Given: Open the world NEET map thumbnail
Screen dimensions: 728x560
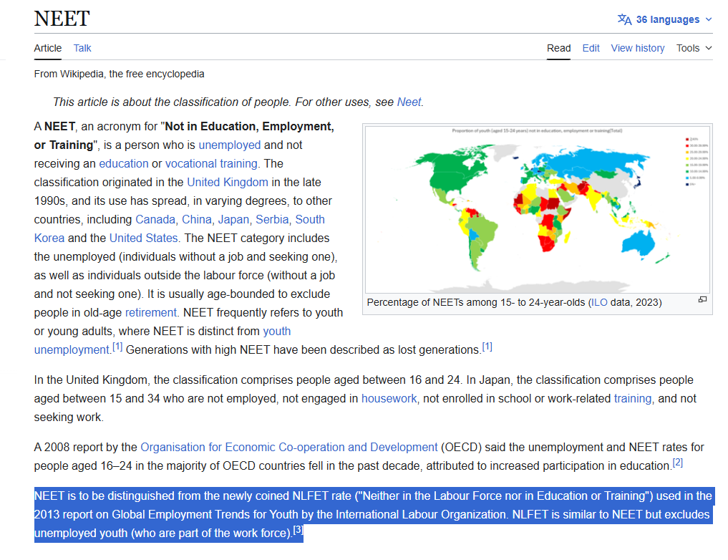Looking at the screenshot, I should tap(537, 209).
